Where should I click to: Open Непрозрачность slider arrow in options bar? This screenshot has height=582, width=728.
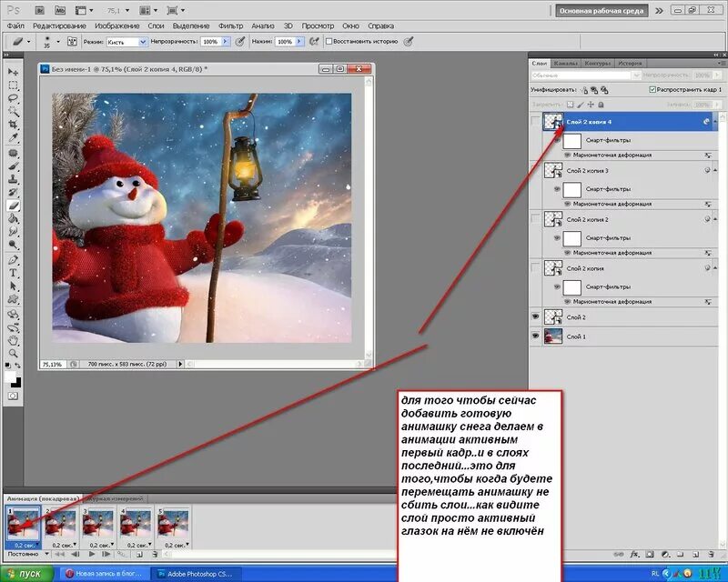click(x=225, y=41)
